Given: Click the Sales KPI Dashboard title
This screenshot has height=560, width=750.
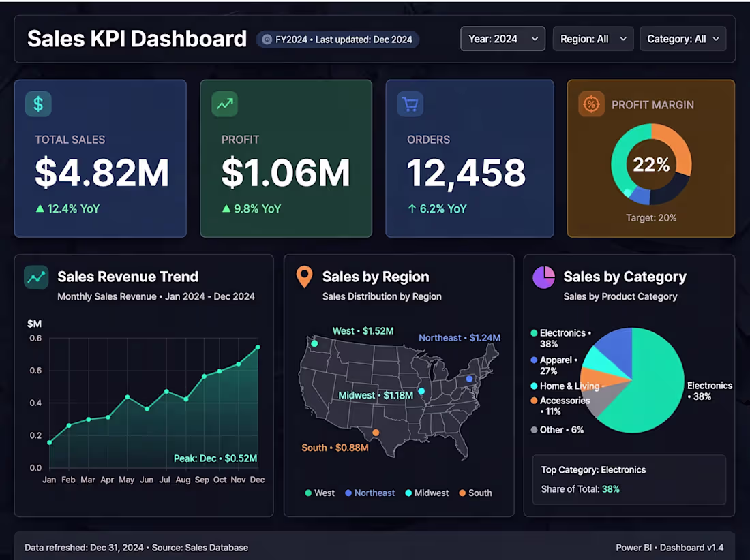Looking at the screenshot, I should (x=137, y=39).
